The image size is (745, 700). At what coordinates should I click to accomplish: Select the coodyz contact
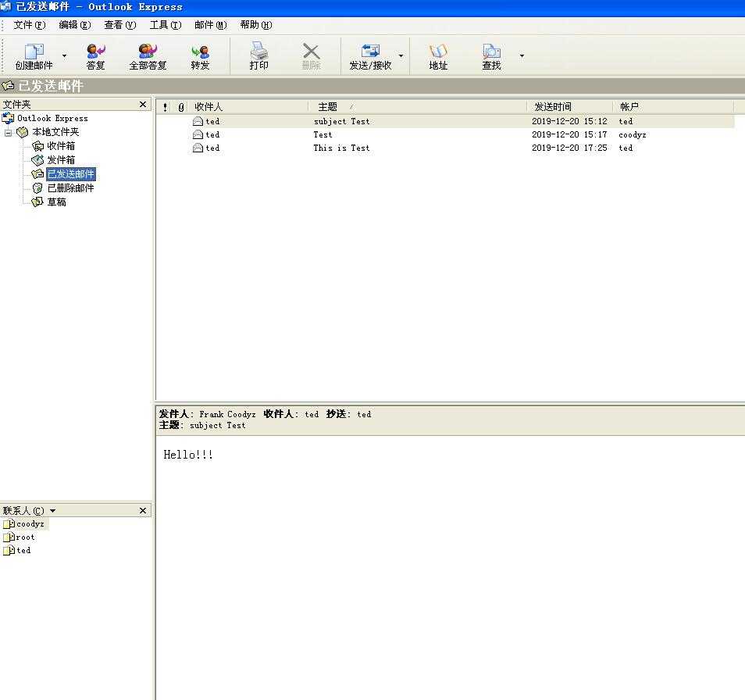25,523
